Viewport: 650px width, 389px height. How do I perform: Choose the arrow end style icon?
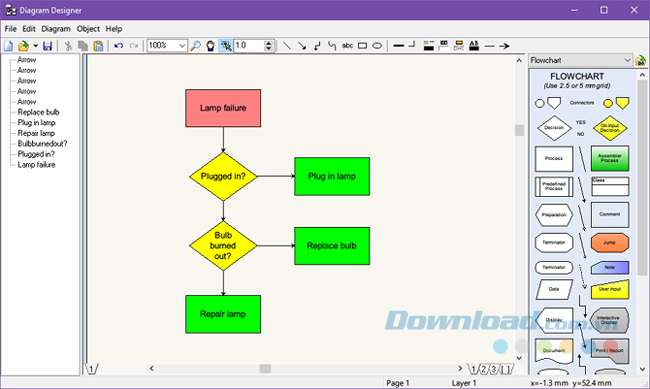pos(504,46)
